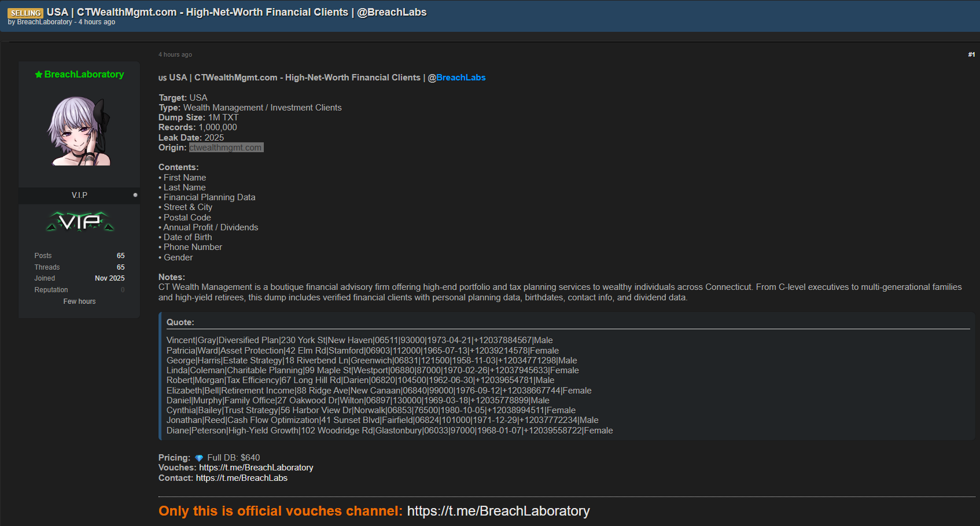Click the Reputation value in user panel

click(123, 290)
